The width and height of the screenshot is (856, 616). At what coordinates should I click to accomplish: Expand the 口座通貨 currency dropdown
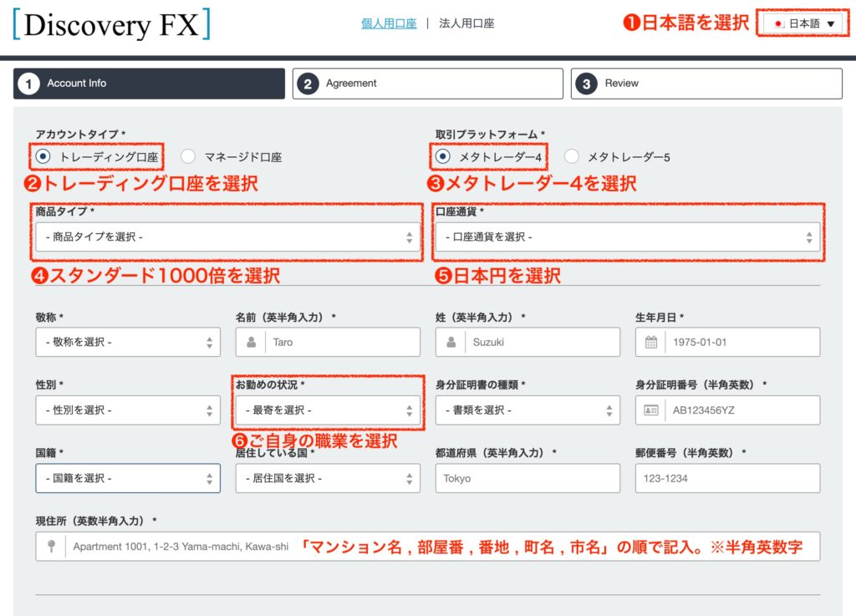627,237
